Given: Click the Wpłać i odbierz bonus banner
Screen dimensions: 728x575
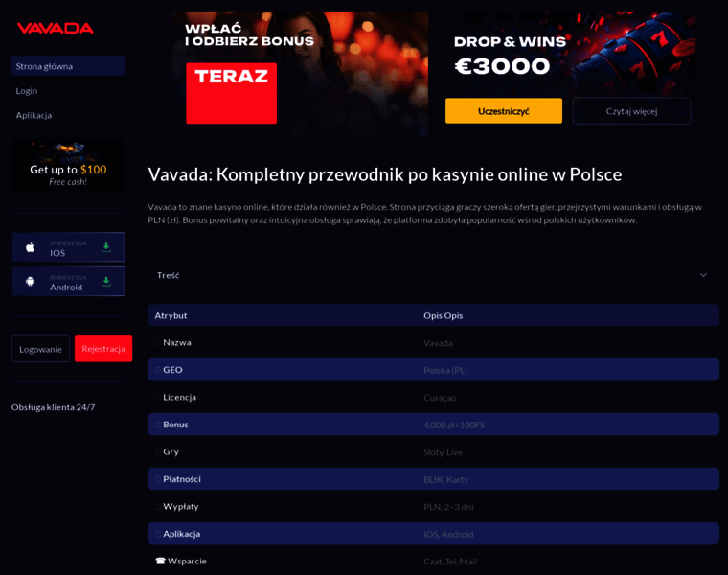Looking at the screenshot, I should coord(300,74).
